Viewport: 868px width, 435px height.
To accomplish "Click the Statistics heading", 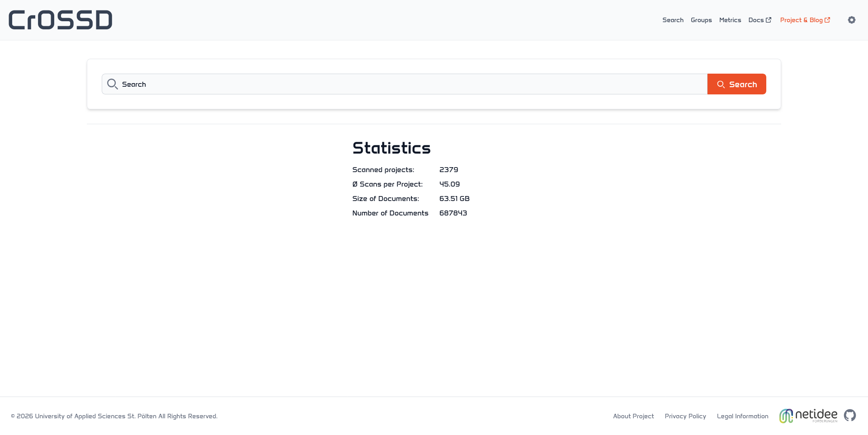I will [391, 148].
